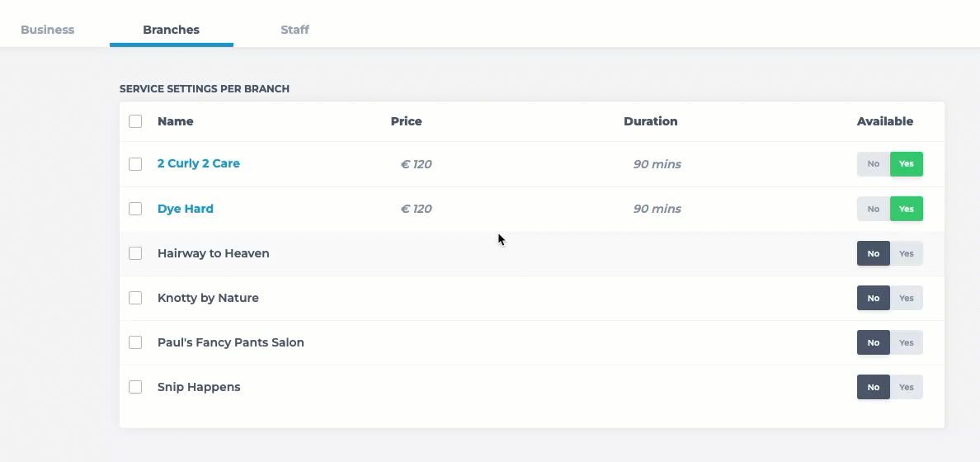Tick the Knotty by Nature checkbox
Image resolution: width=980 pixels, height=462 pixels.
(x=135, y=298)
